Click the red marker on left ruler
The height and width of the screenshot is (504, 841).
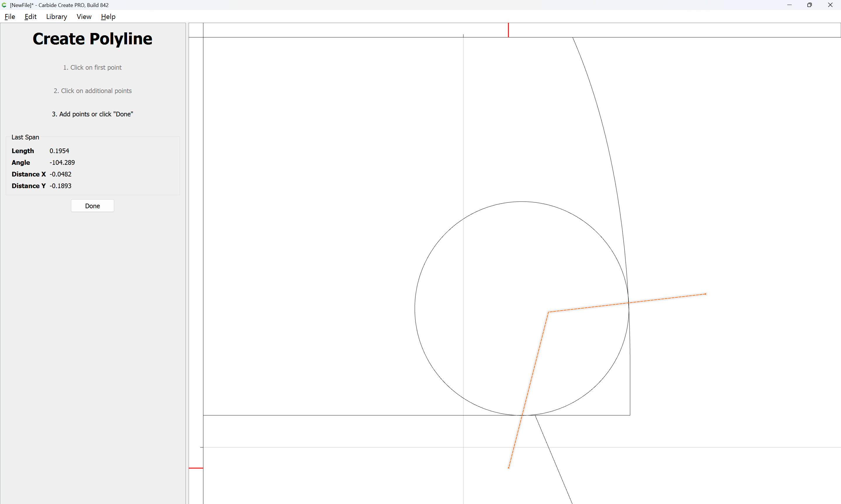(x=196, y=468)
